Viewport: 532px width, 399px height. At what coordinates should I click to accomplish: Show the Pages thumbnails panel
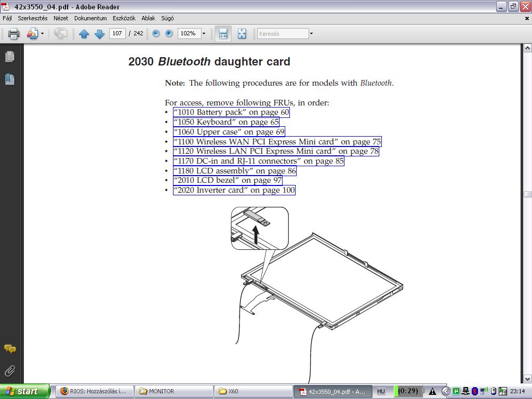[x=10, y=57]
